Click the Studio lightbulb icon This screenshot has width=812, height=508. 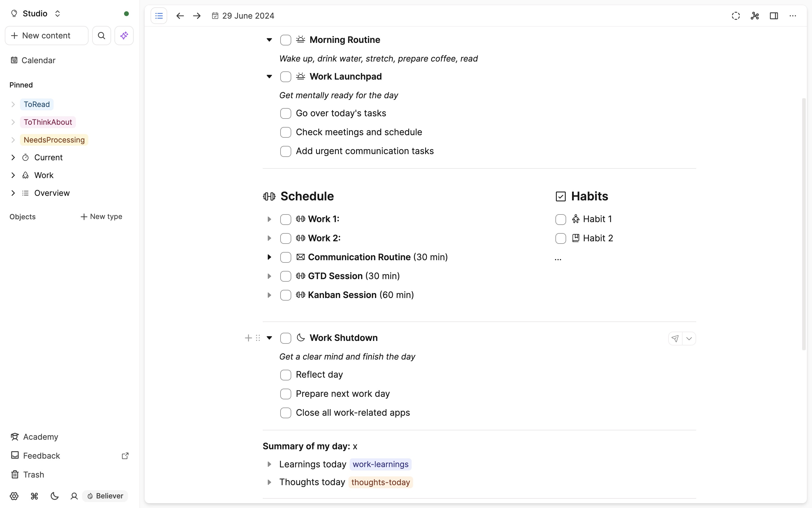[x=14, y=14]
